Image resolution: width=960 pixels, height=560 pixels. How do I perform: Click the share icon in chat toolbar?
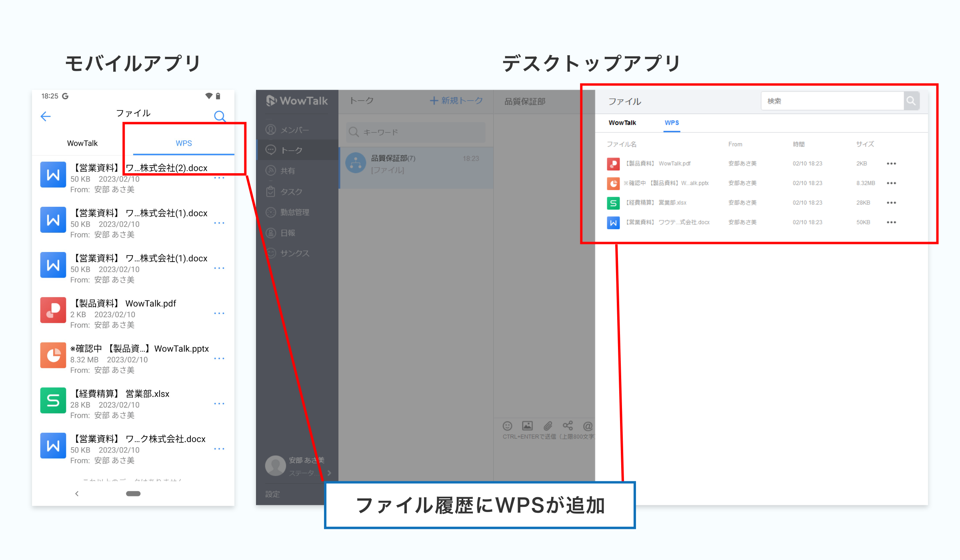point(568,426)
